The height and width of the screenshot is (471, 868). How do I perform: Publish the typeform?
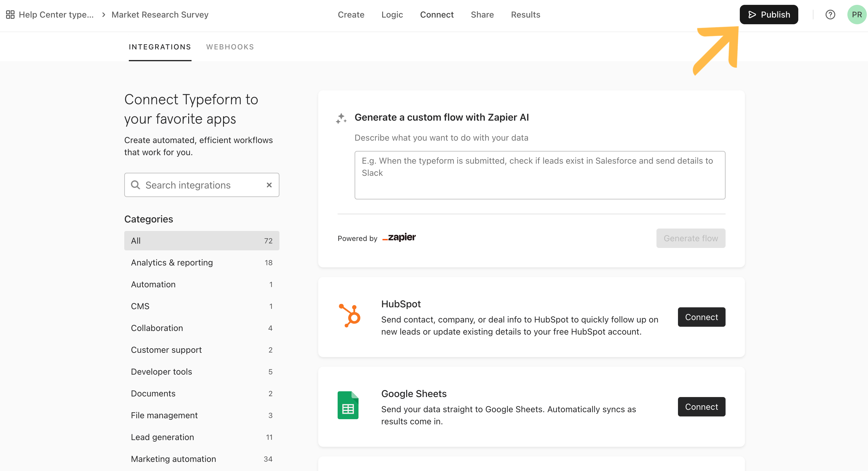769,15
